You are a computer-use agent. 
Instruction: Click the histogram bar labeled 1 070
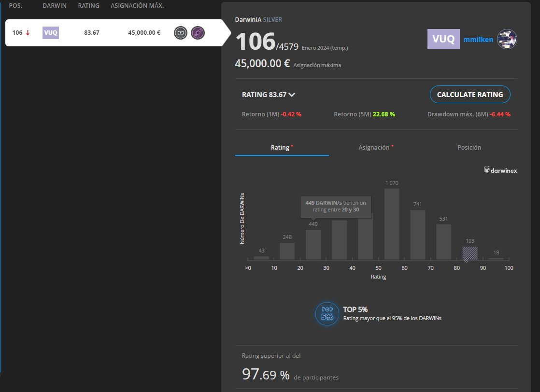(392, 224)
